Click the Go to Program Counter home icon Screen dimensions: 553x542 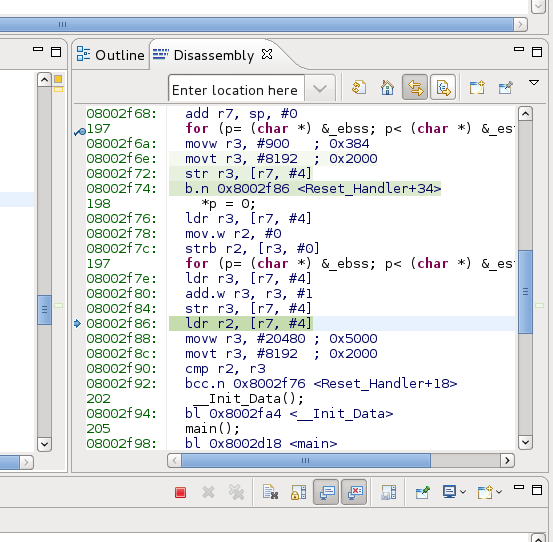coord(387,87)
